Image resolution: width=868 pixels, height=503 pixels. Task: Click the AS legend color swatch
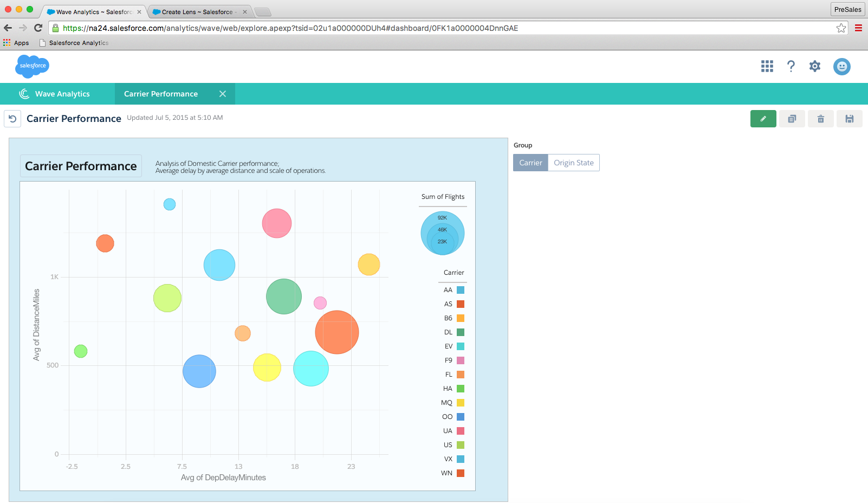pyautogui.click(x=461, y=304)
